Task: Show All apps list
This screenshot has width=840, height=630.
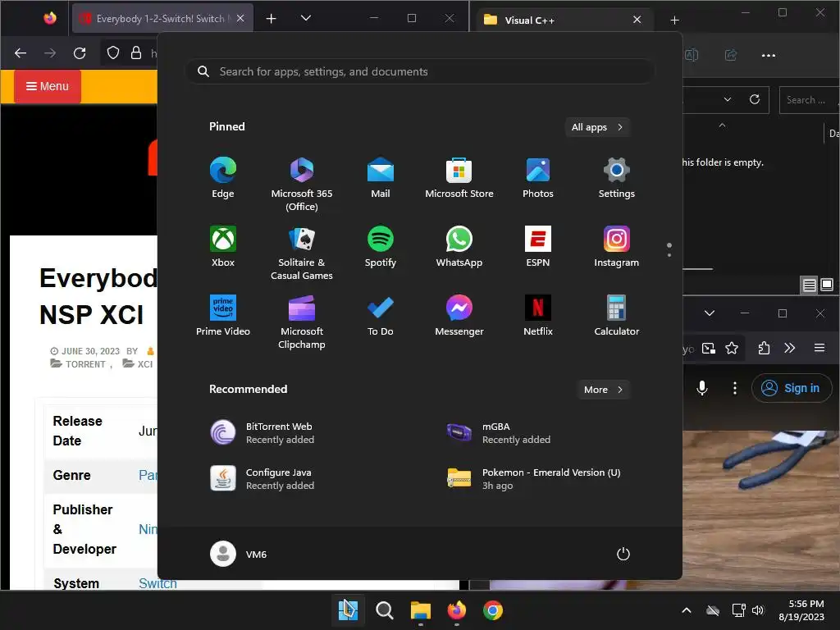Action: pos(597,127)
